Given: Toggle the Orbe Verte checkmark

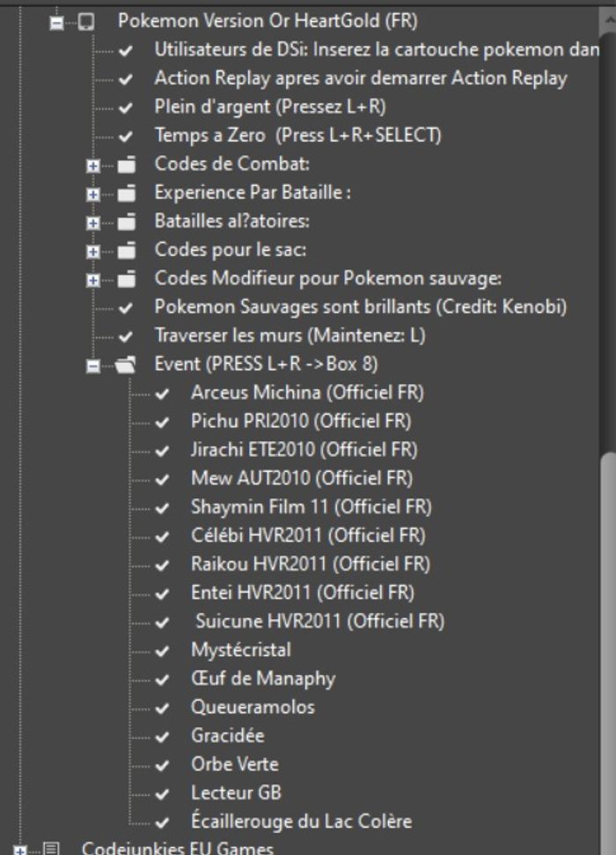Looking at the screenshot, I should tap(162, 765).
